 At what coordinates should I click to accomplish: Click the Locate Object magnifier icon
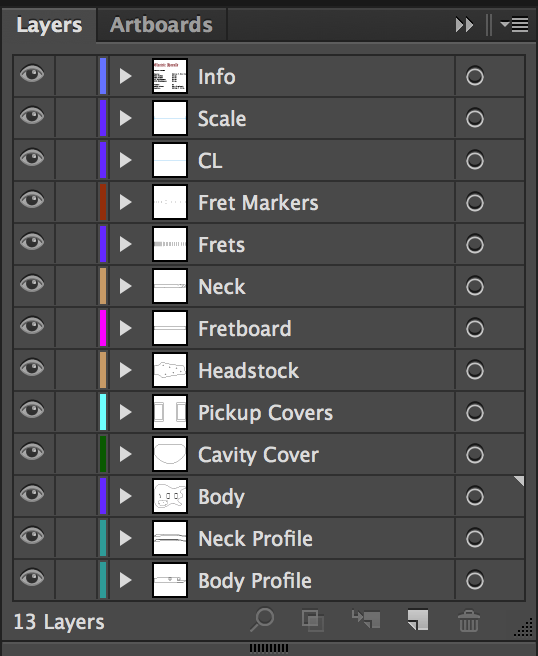coord(262,620)
